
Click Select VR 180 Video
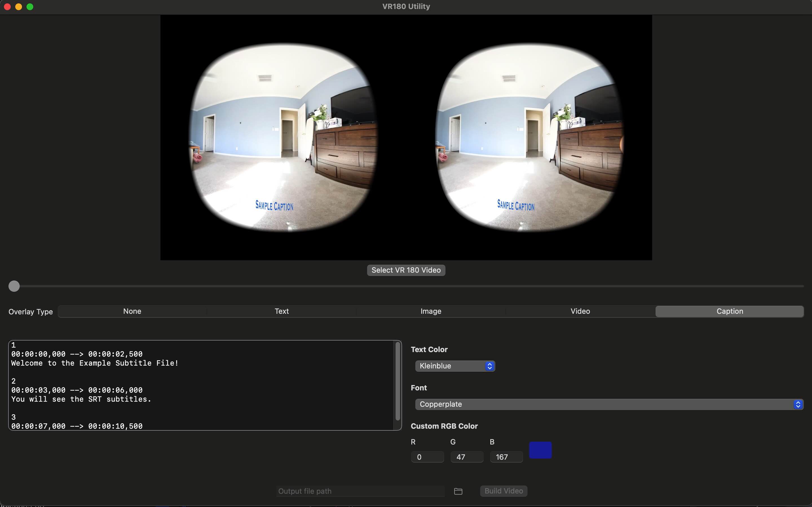pyautogui.click(x=406, y=270)
